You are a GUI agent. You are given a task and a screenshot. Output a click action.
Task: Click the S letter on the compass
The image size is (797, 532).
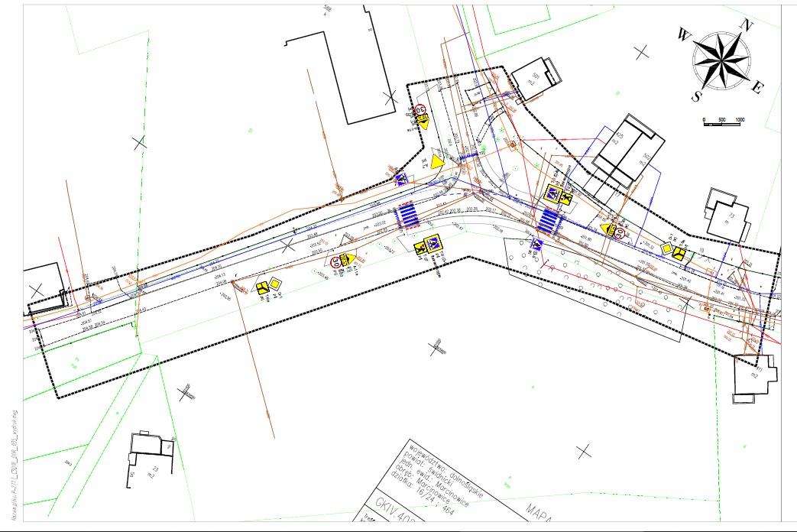[696, 96]
